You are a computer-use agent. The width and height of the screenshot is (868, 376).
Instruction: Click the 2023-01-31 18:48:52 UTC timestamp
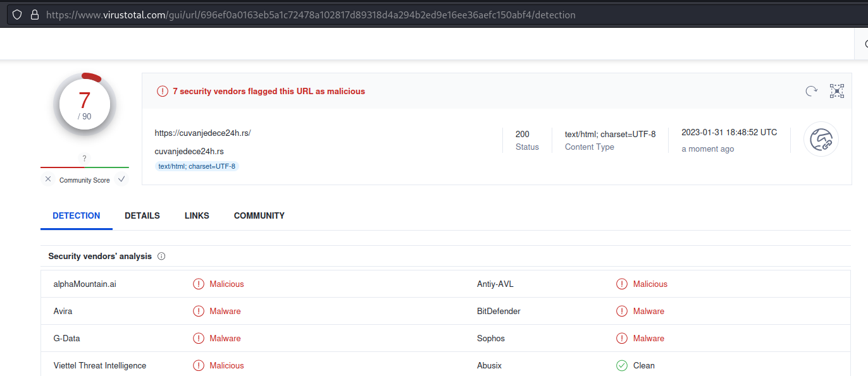pyautogui.click(x=729, y=133)
